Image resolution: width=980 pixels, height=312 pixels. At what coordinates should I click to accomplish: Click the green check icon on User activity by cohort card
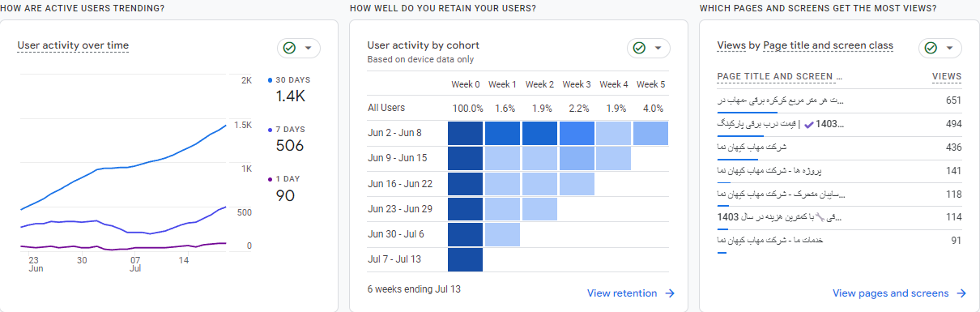tap(639, 48)
